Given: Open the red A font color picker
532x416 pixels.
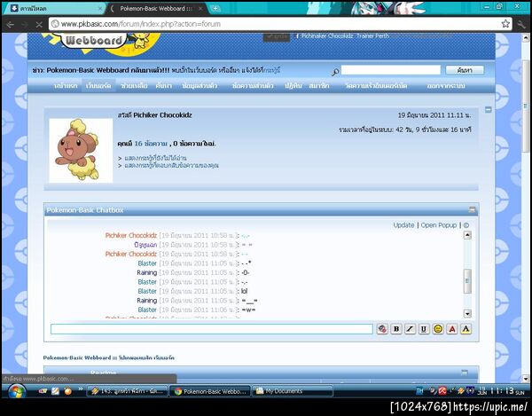Looking at the screenshot, I should tap(452, 329).
